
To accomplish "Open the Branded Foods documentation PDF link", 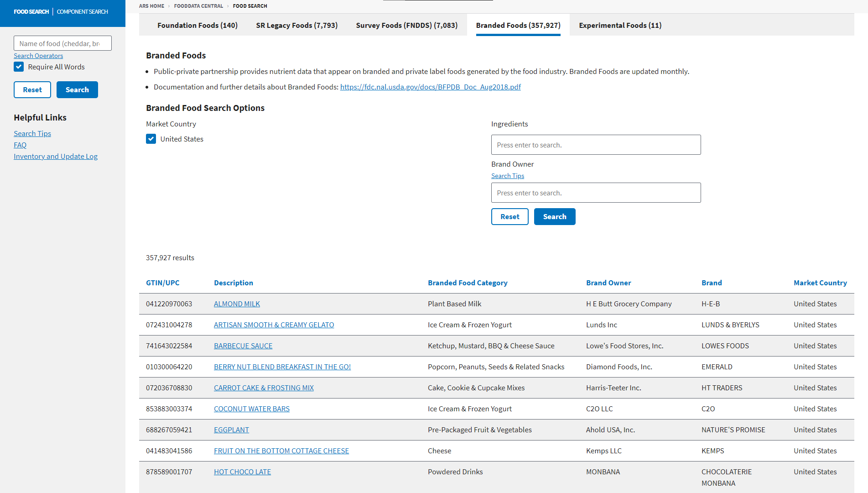I will coord(430,87).
